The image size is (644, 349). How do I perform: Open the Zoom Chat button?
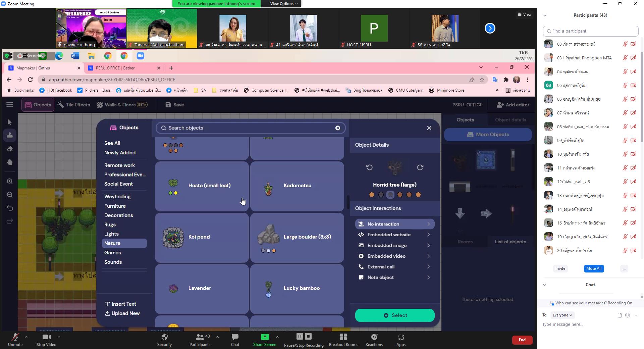click(x=235, y=340)
